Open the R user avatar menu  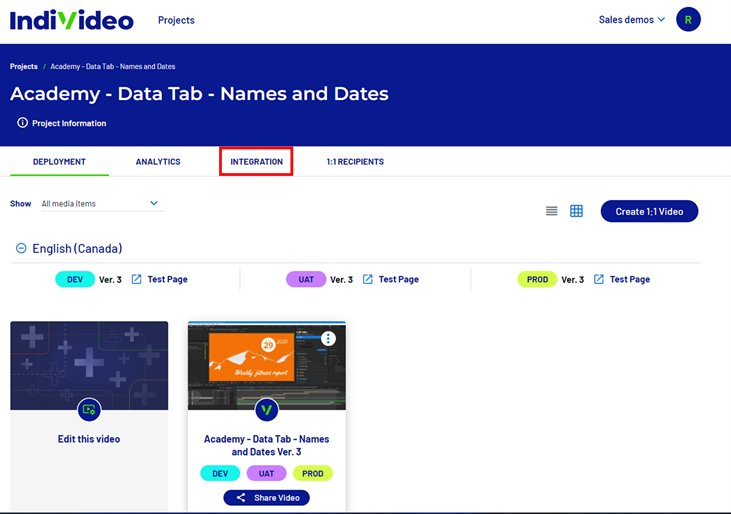[688, 20]
